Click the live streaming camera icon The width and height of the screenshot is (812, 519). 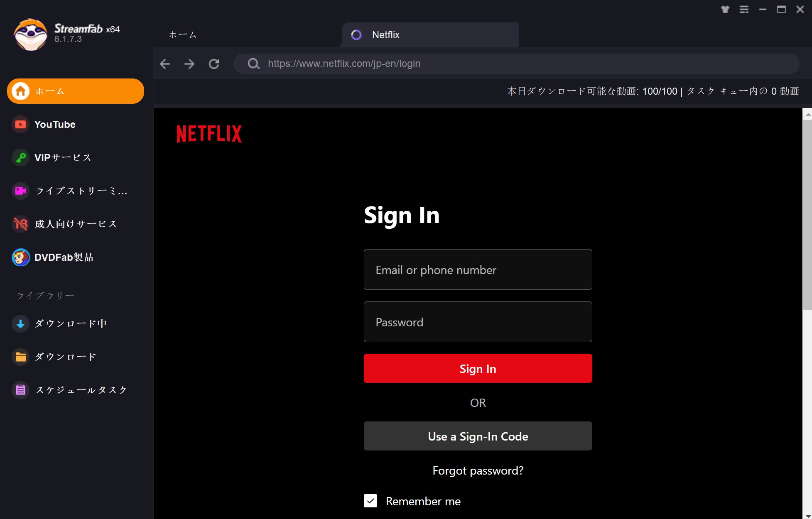pos(20,191)
